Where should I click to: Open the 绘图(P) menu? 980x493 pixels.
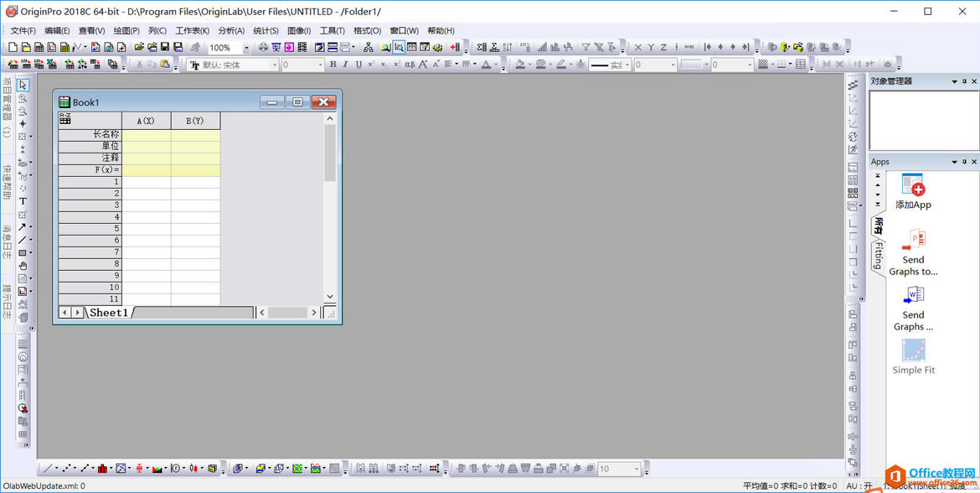[126, 31]
